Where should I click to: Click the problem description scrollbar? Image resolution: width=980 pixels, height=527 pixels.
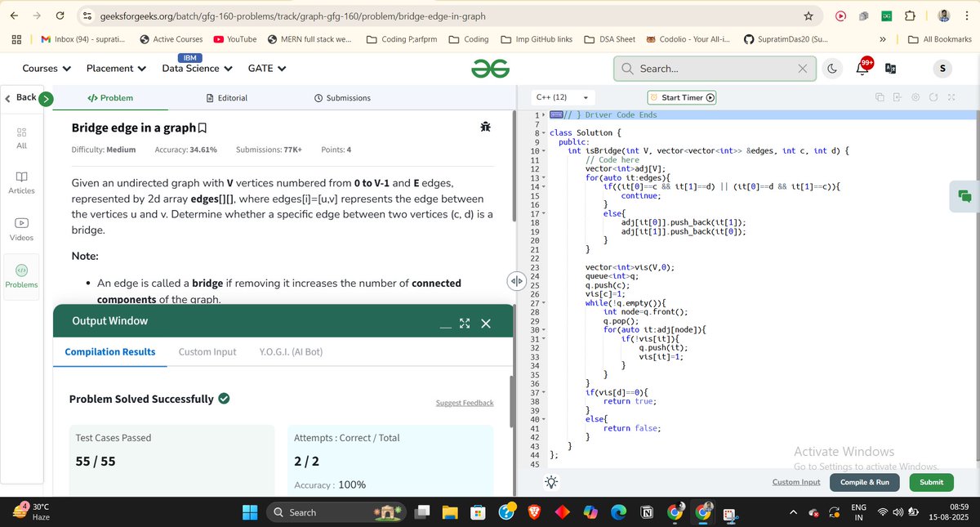(513, 167)
